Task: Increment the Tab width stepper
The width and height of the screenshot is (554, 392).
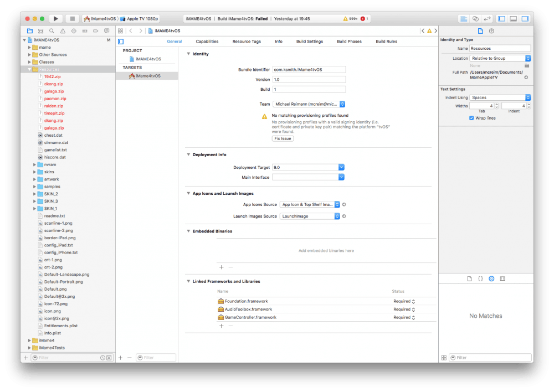Action: (496, 105)
